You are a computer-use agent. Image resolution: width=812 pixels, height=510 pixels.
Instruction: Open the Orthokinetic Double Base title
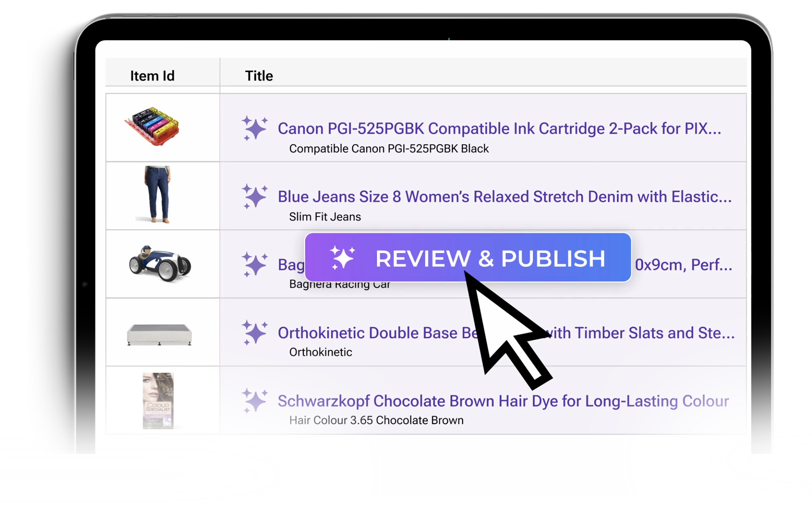[506, 333]
